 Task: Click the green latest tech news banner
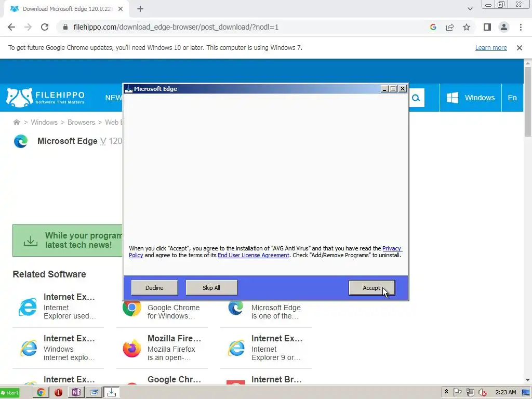click(68, 240)
